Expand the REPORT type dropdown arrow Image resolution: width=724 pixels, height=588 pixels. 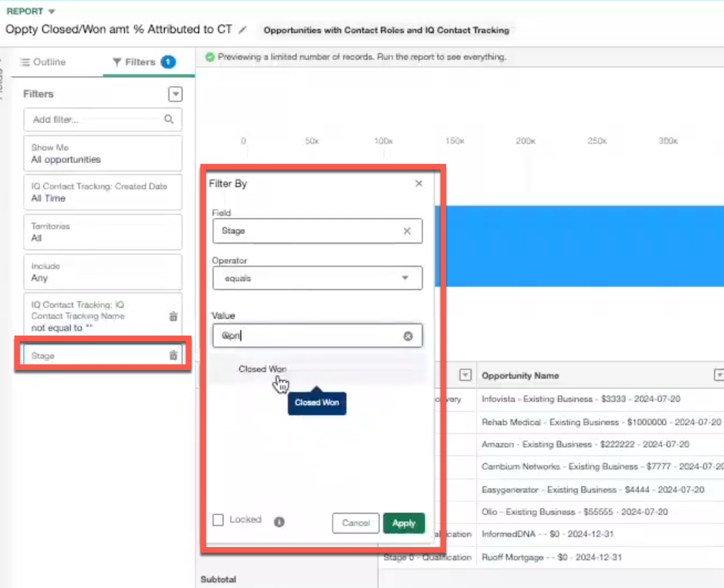tap(52, 12)
